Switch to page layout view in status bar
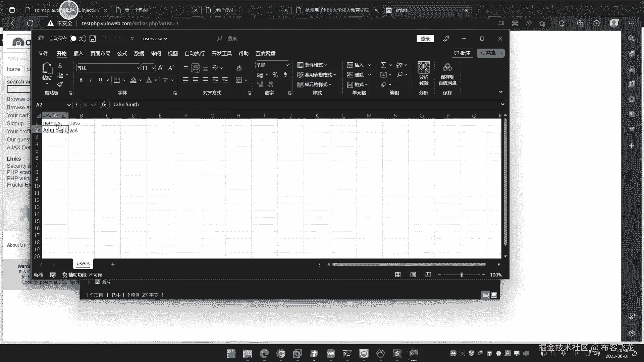 coord(413,275)
